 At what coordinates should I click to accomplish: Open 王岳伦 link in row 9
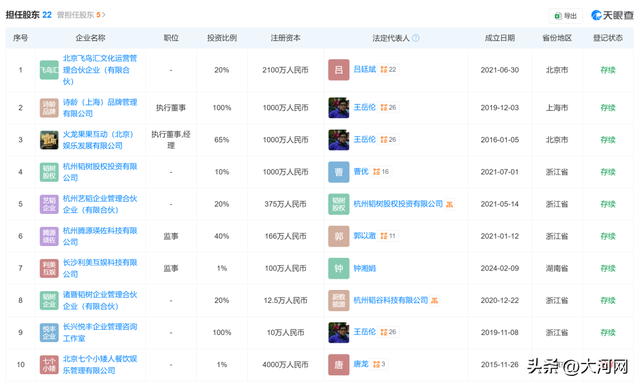364,332
